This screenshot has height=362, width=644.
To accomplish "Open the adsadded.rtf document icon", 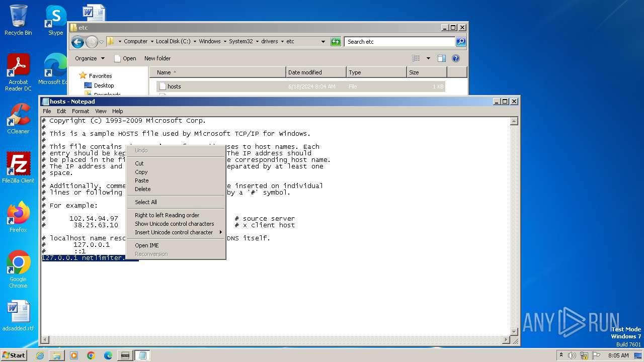I will 18,315.
